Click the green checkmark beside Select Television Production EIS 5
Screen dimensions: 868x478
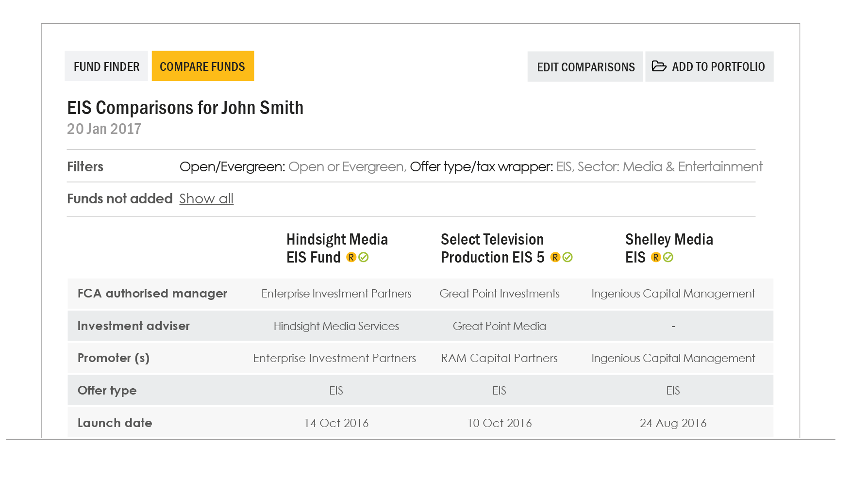(x=568, y=257)
